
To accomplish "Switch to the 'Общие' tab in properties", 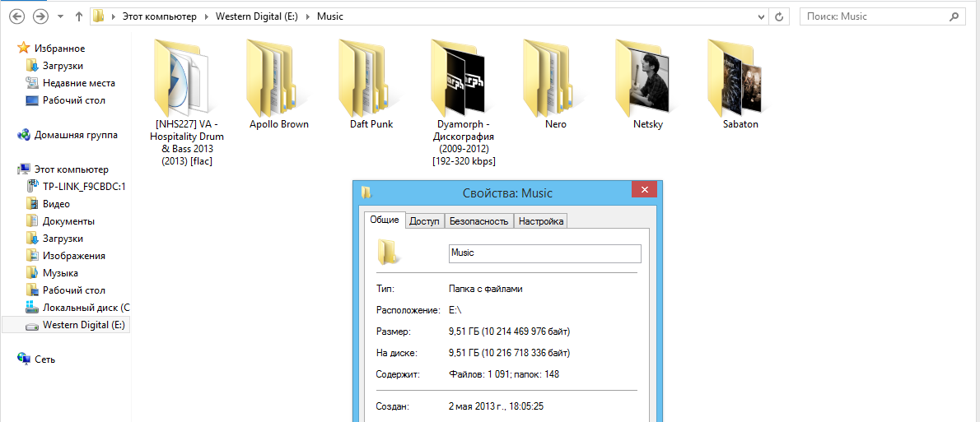I will [x=385, y=220].
